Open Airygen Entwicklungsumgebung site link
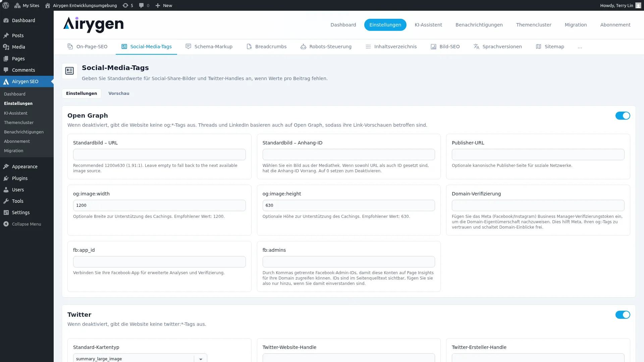Image resolution: width=644 pixels, height=362 pixels. [81, 5]
